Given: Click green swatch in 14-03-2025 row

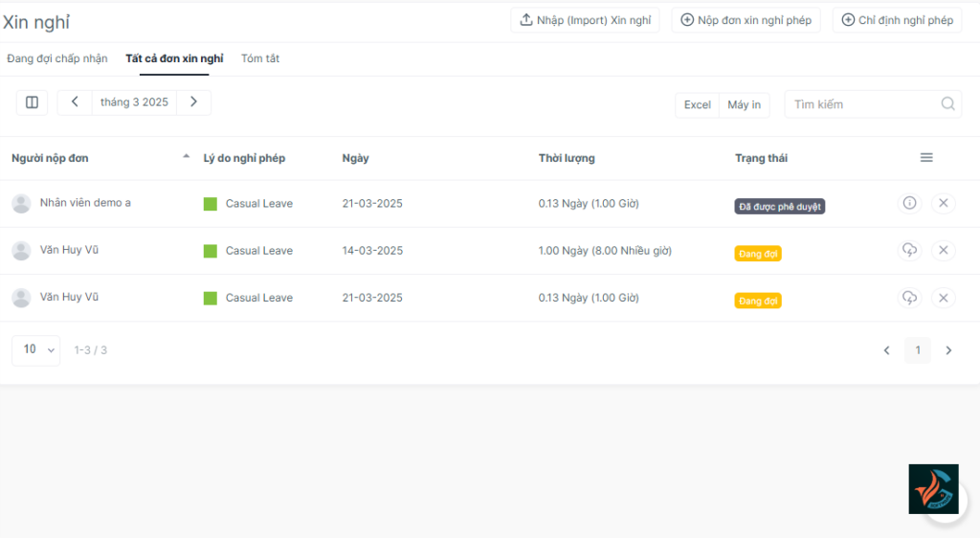Looking at the screenshot, I should click(x=210, y=251).
